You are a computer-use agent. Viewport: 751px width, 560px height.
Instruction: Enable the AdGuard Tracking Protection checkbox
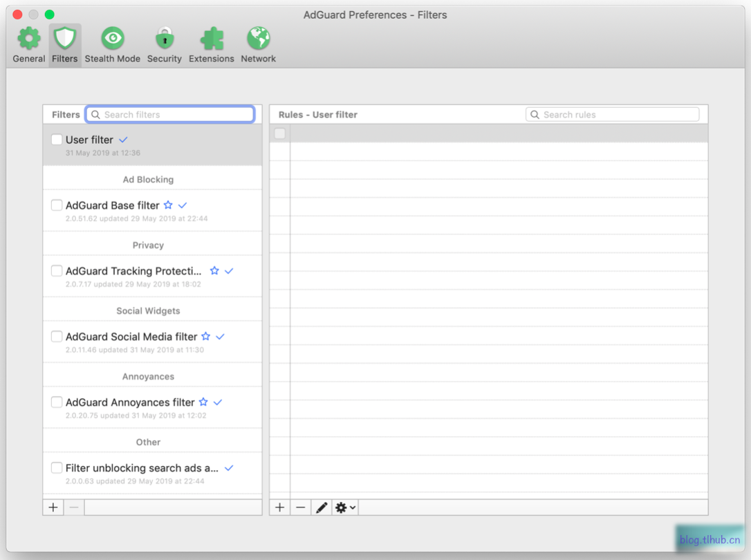57,270
